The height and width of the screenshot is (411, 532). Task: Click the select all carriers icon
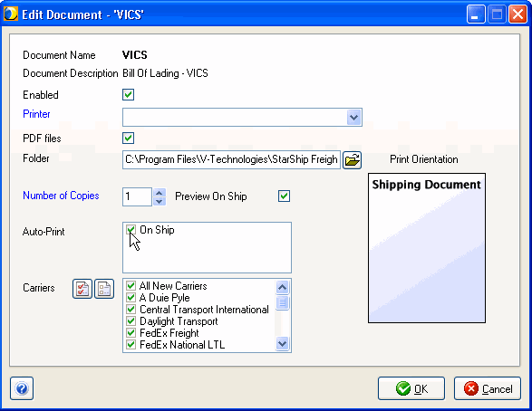click(x=82, y=289)
